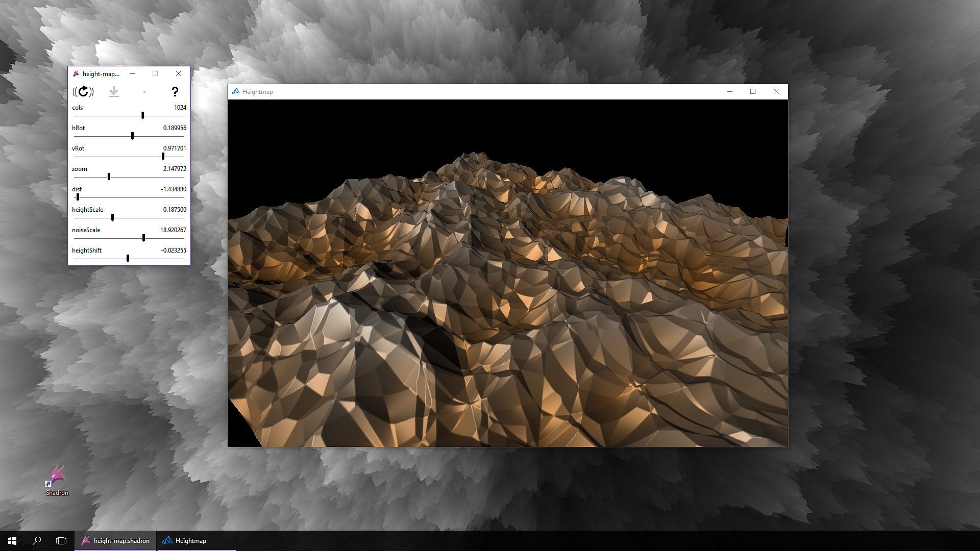Click the hRot slider handle

pyautogui.click(x=133, y=136)
